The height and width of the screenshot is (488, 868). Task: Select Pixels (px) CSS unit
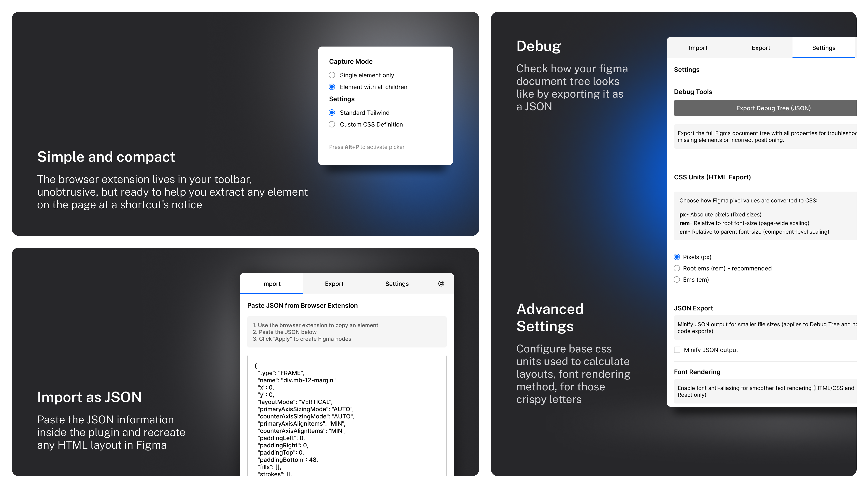[677, 257]
